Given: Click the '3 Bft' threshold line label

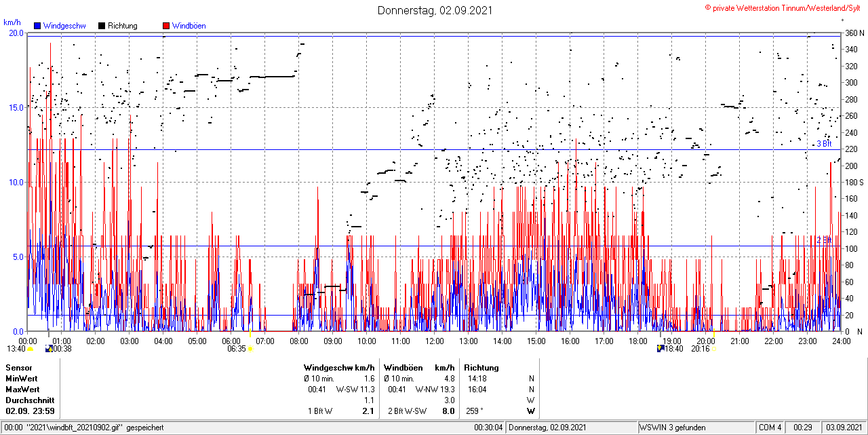Looking at the screenshot, I should 823,144.
